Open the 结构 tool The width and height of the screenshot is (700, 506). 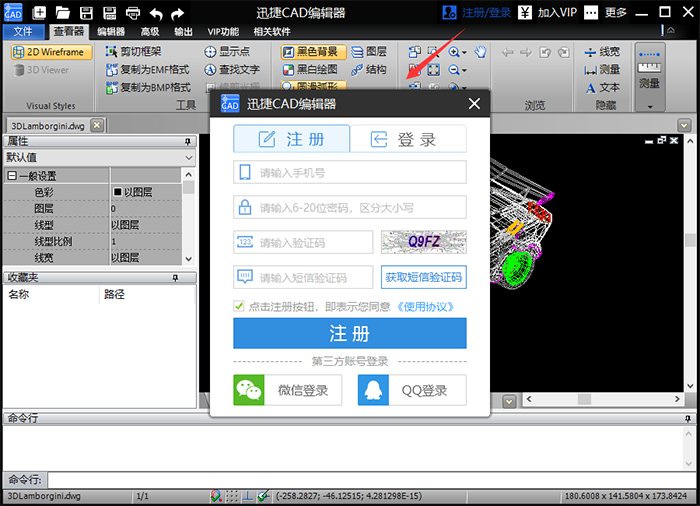click(x=369, y=69)
